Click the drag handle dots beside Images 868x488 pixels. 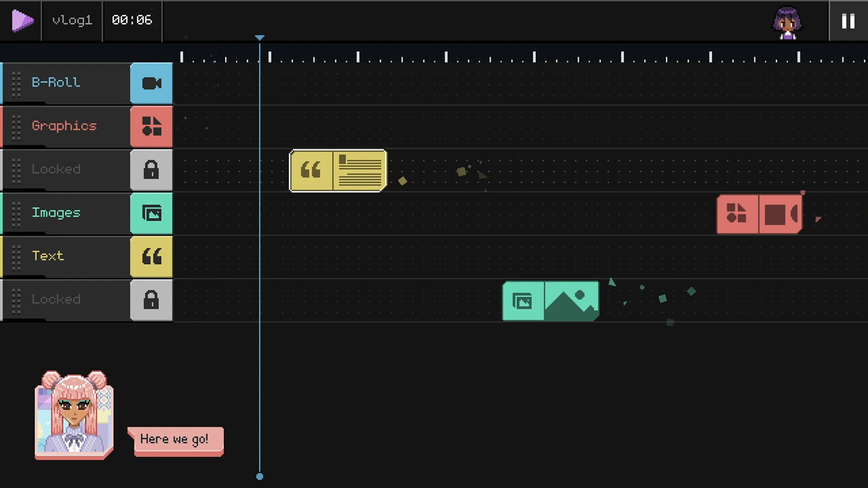(x=16, y=213)
